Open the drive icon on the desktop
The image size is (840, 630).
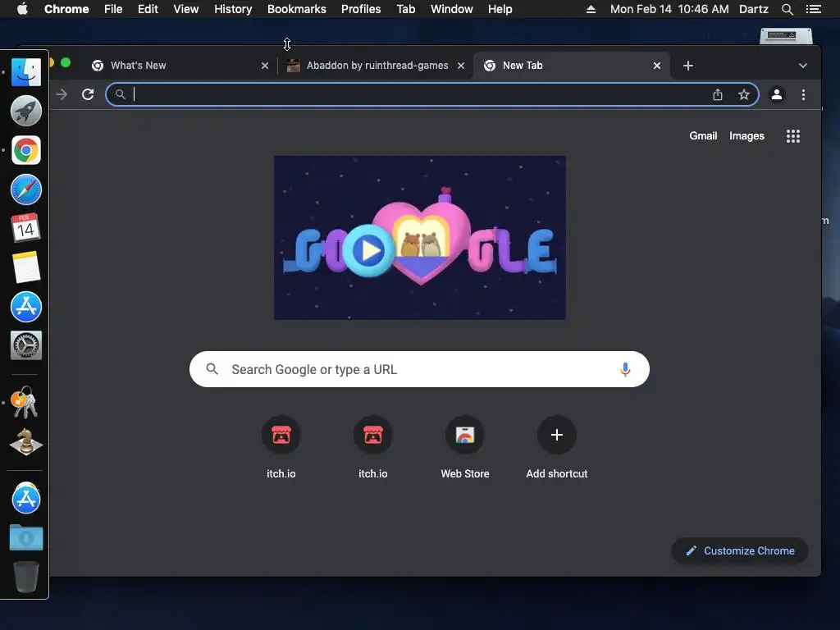(x=786, y=36)
